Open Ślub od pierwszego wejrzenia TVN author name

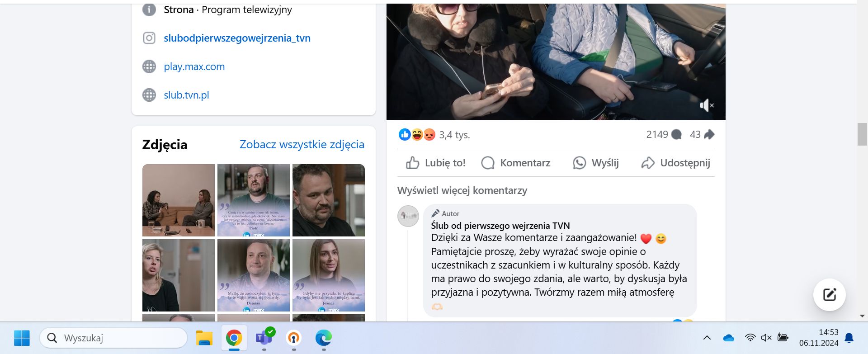[500, 225]
